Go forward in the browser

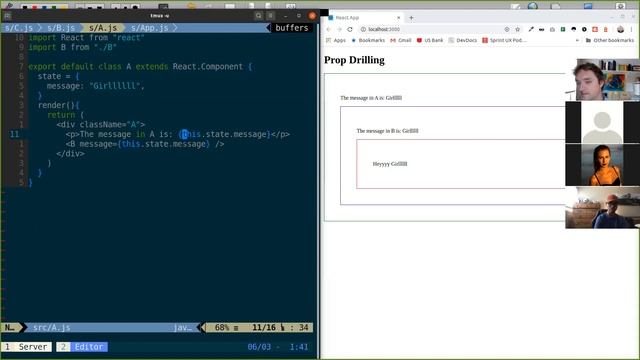coord(339,29)
